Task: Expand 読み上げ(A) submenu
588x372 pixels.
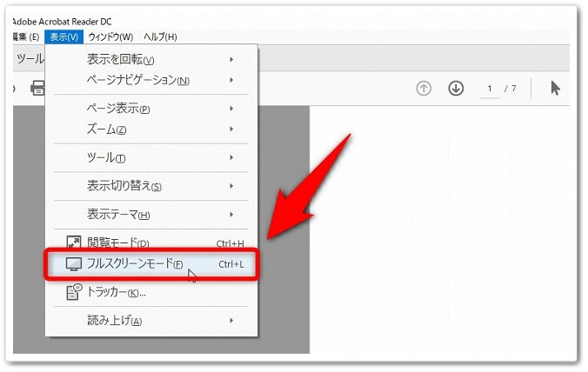Action: pos(151,321)
